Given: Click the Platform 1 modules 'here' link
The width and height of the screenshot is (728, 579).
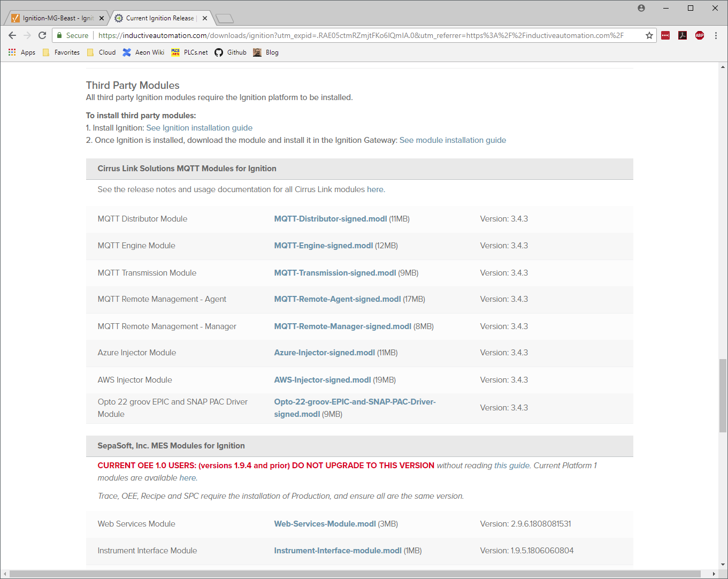Looking at the screenshot, I should pyautogui.click(x=187, y=478).
